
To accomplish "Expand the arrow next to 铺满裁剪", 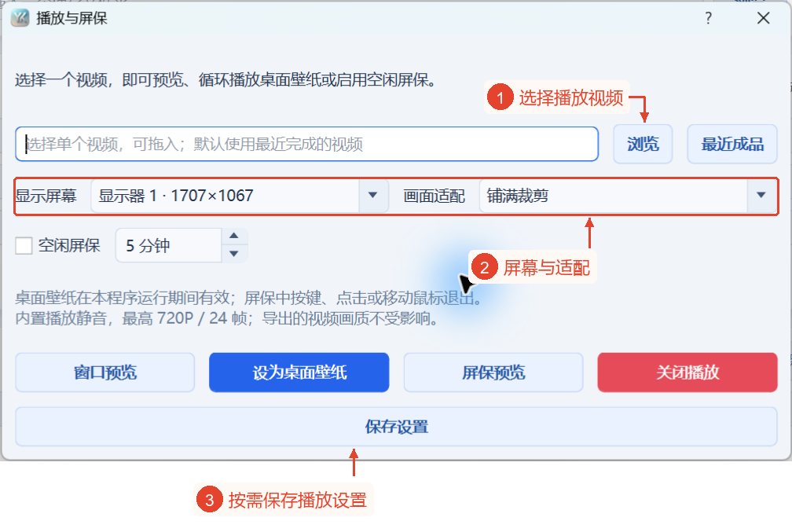I will click(761, 196).
